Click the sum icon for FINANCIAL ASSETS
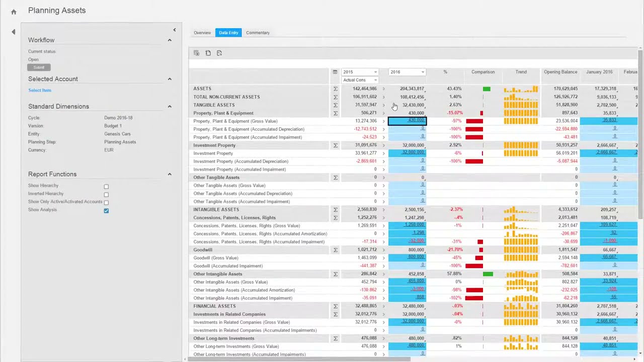 [336, 306]
